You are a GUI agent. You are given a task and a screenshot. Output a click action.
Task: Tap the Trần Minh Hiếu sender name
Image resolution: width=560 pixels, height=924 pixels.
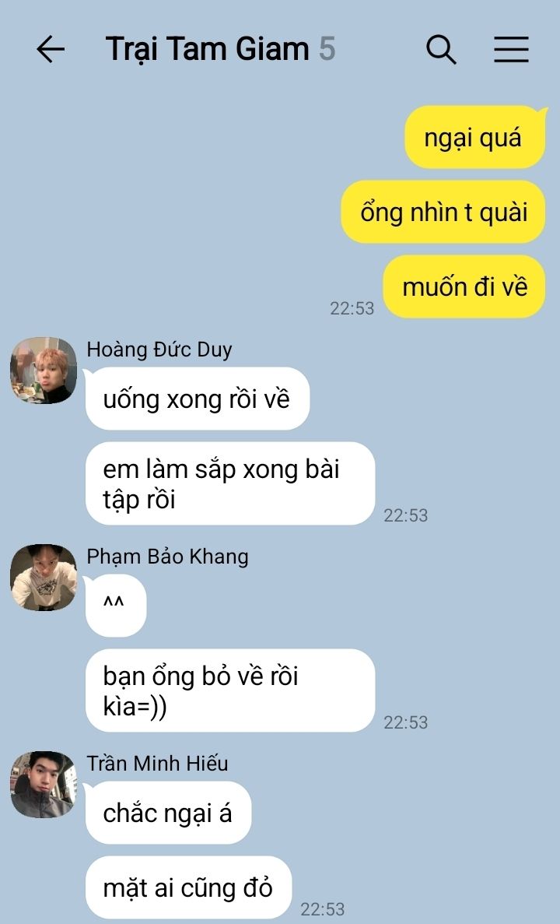click(x=157, y=764)
